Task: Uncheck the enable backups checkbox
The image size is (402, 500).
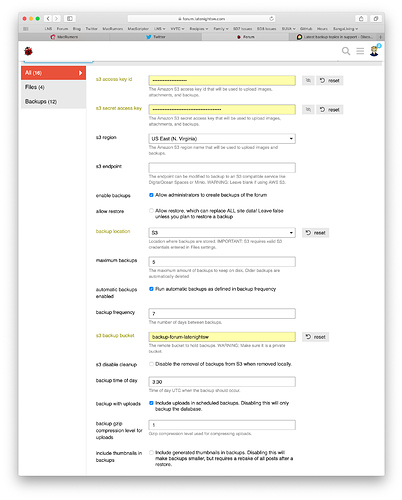Action: tap(151, 195)
